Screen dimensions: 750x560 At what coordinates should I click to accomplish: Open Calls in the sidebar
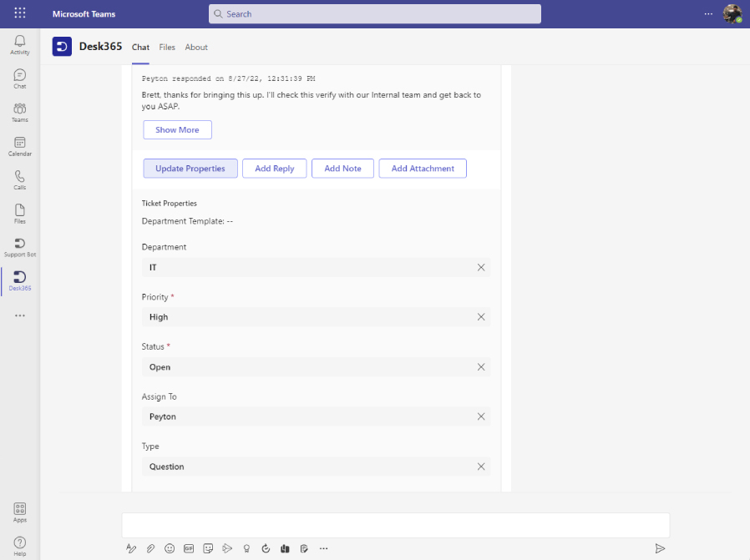coord(19,180)
